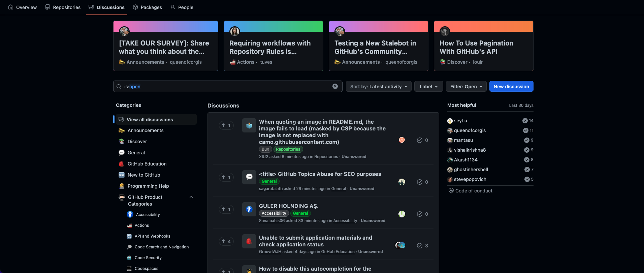
Task: Select the Discussions tab
Action: (x=106, y=7)
